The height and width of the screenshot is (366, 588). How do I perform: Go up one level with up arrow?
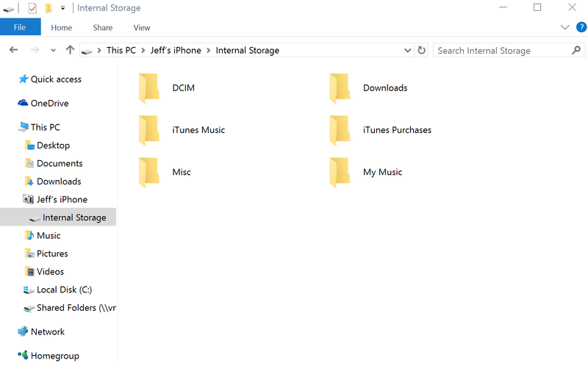coord(70,49)
